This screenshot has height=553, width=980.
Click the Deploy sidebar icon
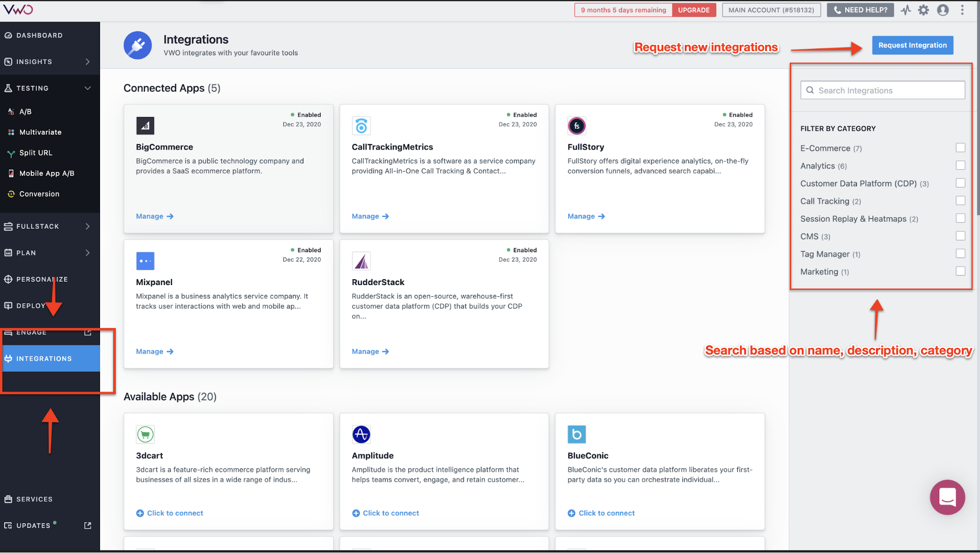click(x=8, y=306)
